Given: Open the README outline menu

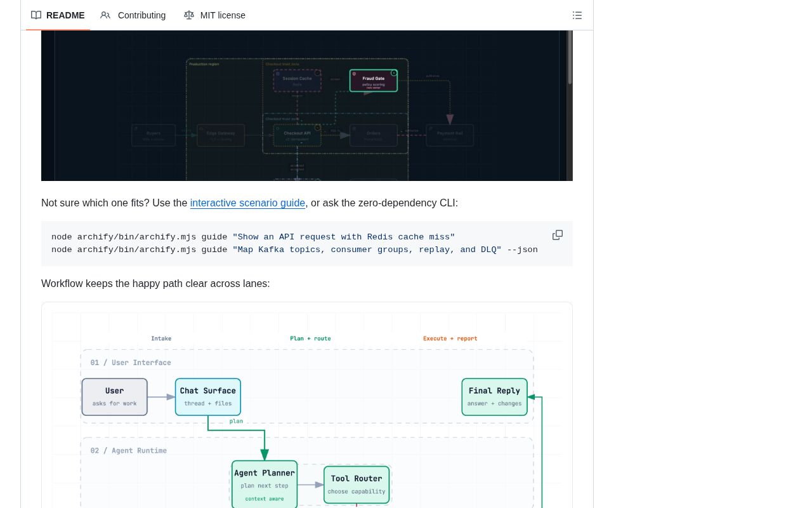Looking at the screenshot, I should tap(577, 15).
